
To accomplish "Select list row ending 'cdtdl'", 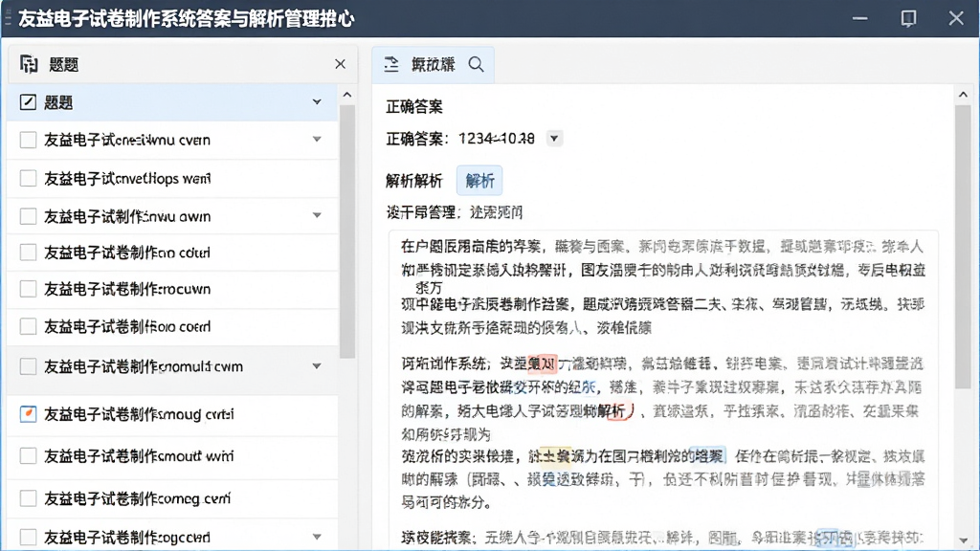I will click(172, 253).
